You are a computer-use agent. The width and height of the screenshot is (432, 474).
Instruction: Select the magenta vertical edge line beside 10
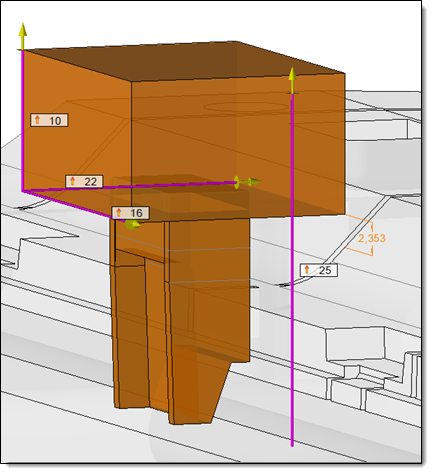point(22,121)
